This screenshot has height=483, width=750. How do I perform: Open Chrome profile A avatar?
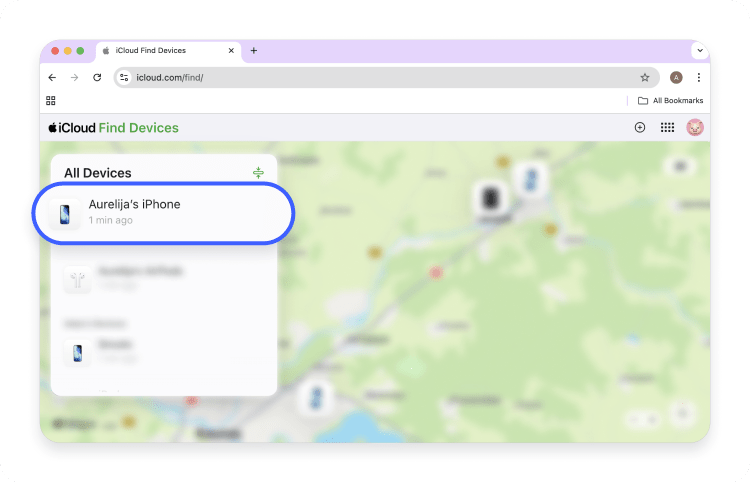coord(676,77)
